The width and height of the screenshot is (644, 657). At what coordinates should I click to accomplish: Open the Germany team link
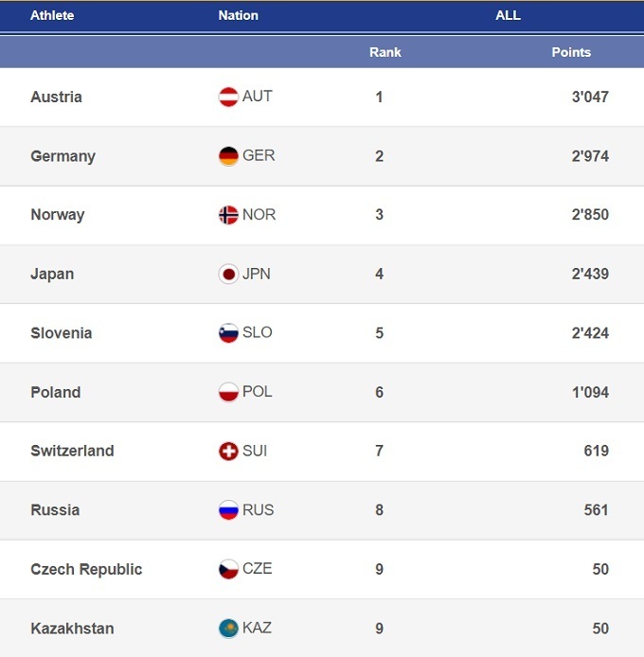pos(63,156)
